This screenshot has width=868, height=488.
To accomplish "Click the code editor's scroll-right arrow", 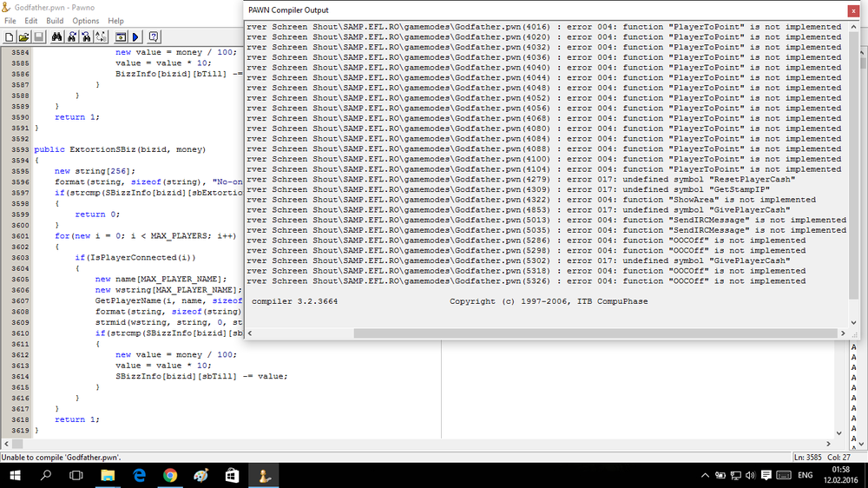I will click(829, 444).
